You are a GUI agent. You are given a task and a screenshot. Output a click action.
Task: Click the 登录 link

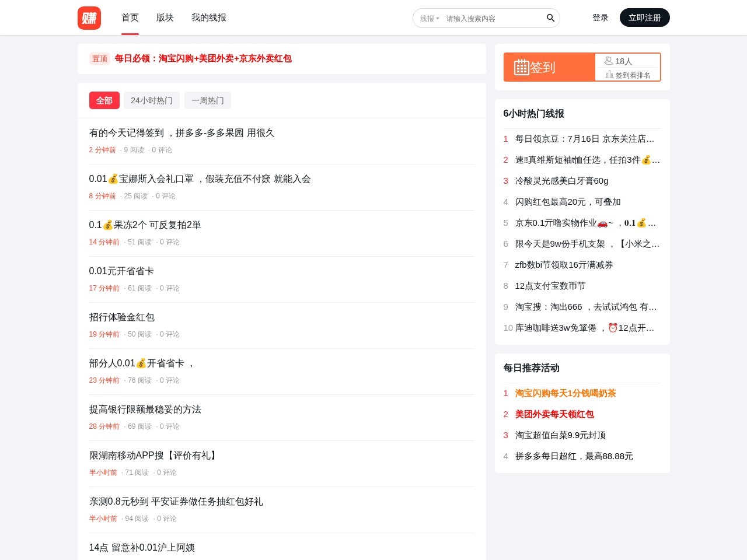(x=601, y=17)
